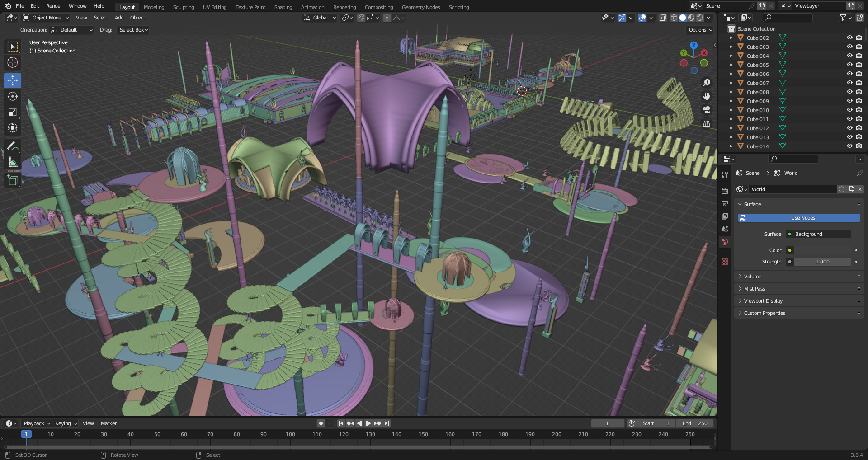Toggle viewport visibility of Cube.008
This screenshot has height=460, width=868.
pos(849,92)
